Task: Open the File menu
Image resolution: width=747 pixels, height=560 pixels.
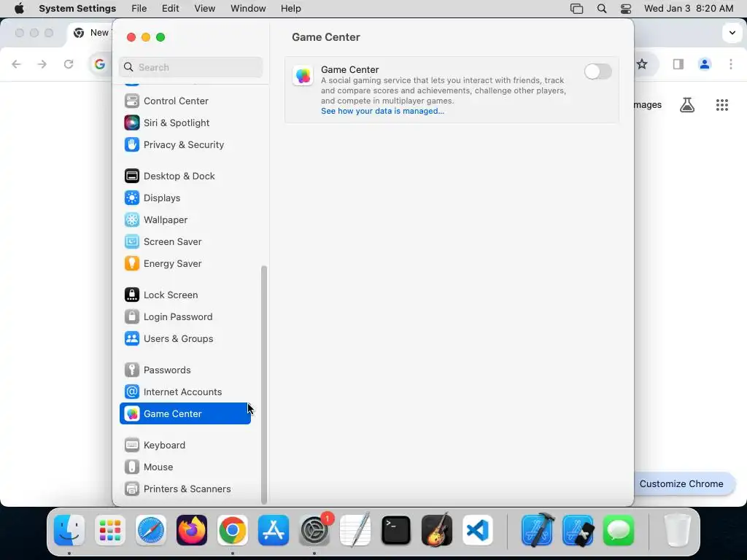Action: pos(139,9)
